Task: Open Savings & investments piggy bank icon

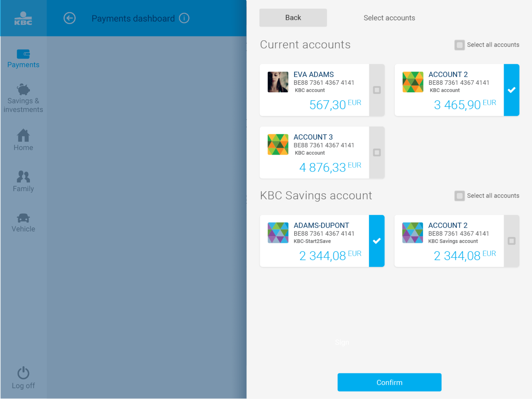Action: pyautogui.click(x=23, y=89)
